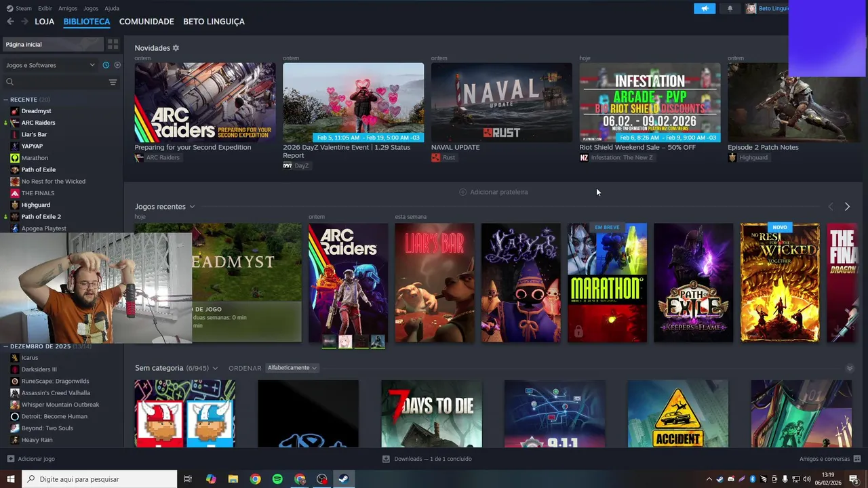Toggle the recent activity clock filter

tap(106, 65)
